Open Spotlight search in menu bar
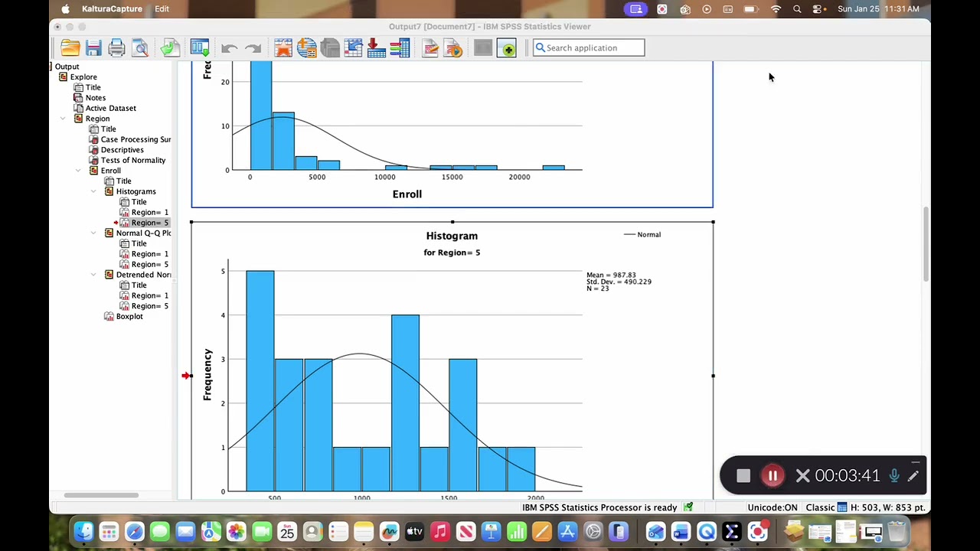Screen dimensions: 980x551 (x=797, y=8)
